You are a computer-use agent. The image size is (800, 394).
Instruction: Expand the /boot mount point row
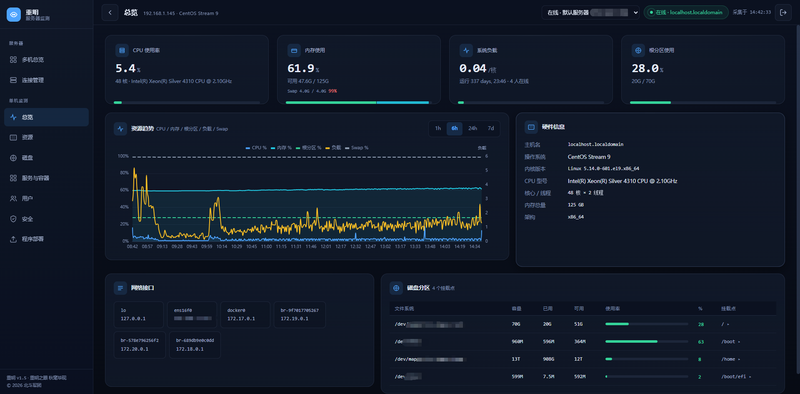pos(731,341)
